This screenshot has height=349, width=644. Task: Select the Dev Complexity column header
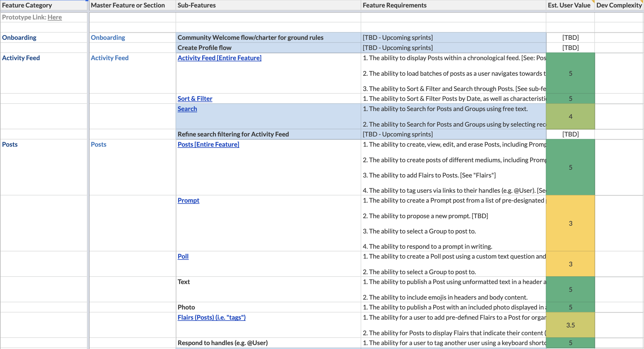click(619, 5)
